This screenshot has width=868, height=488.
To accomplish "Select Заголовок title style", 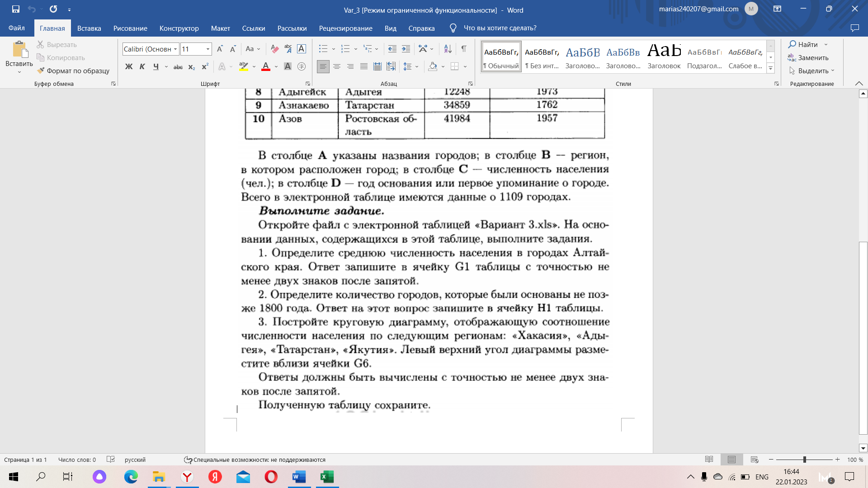I will tap(664, 57).
